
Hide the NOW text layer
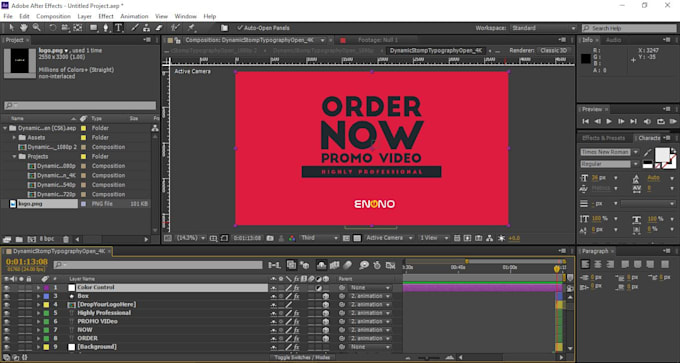7,330
